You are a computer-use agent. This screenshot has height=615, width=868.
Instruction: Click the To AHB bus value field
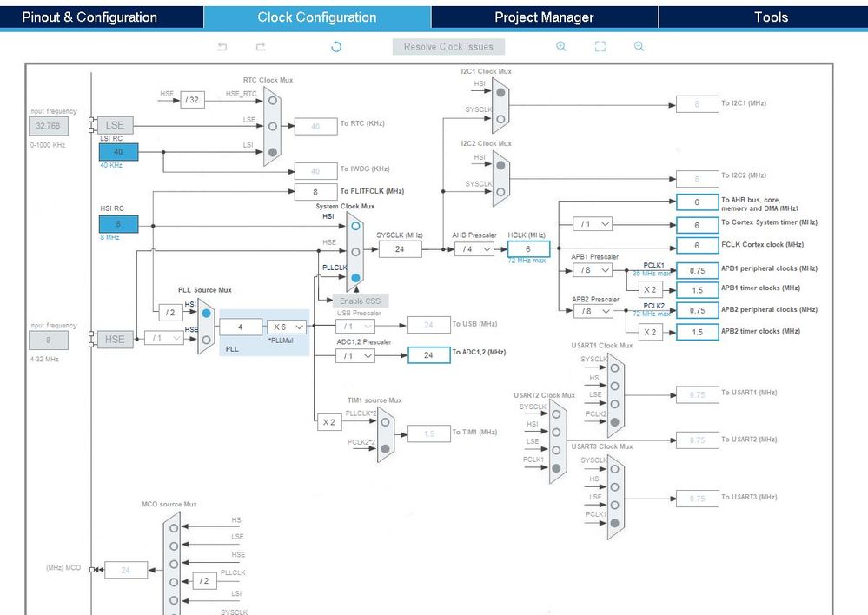(x=698, y=202)
